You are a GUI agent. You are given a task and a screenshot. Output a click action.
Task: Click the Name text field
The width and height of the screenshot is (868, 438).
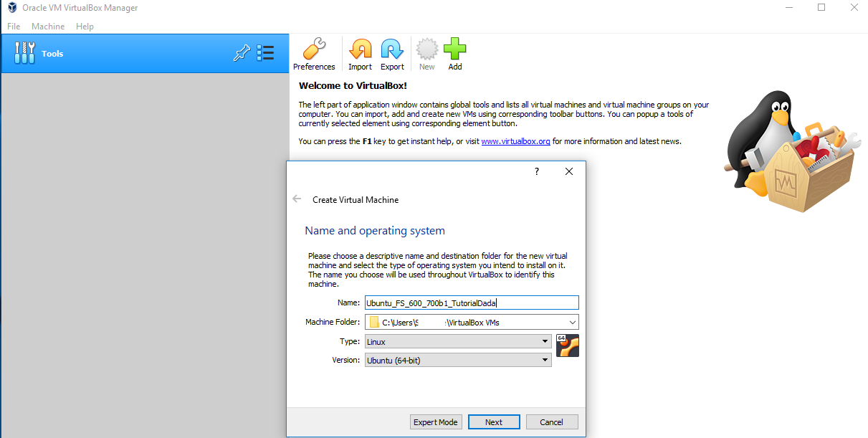point(471,303)
